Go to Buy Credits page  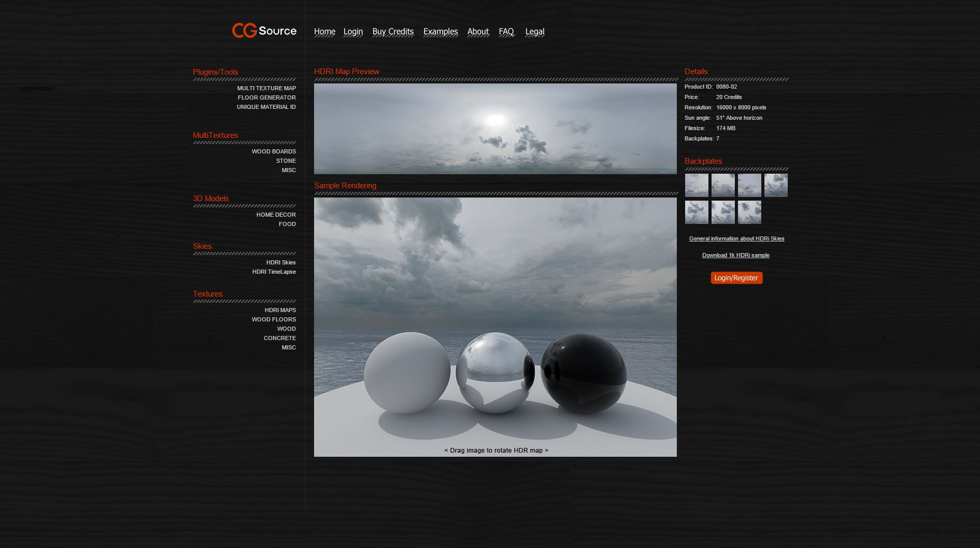click(x=393, y=32)
